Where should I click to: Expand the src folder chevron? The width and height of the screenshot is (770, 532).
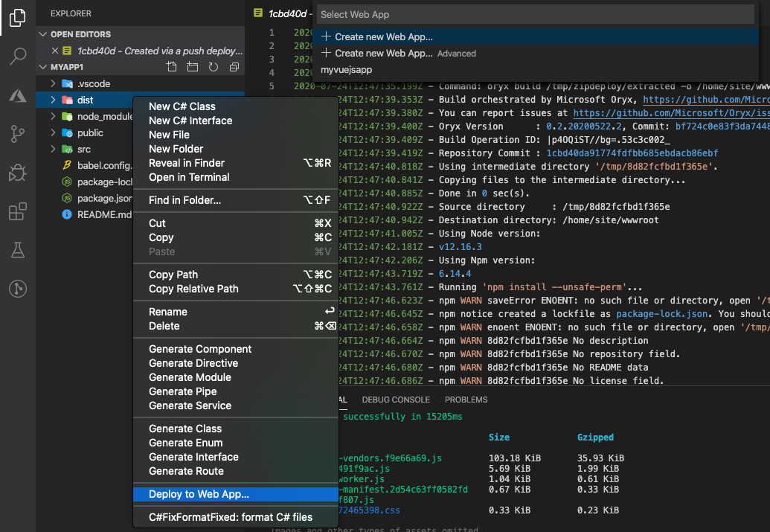(x=53, y=149)
